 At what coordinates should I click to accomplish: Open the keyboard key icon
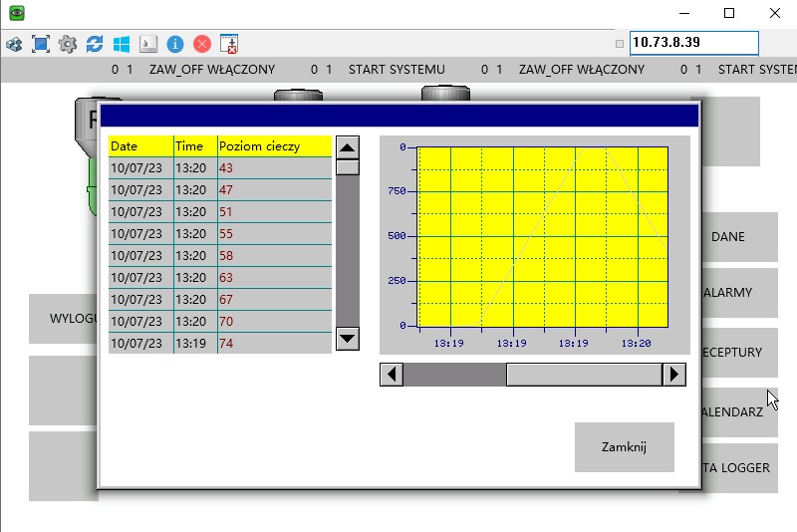pos(147,44)
